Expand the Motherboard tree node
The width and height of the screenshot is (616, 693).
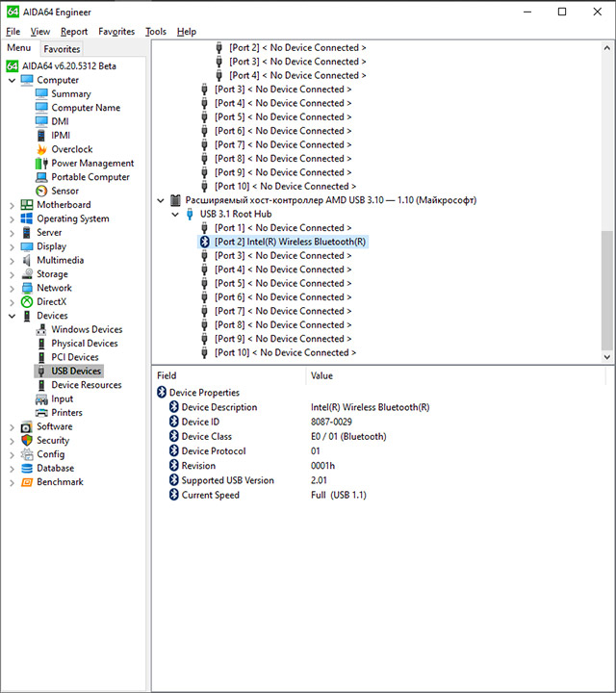tap(12, 205)
